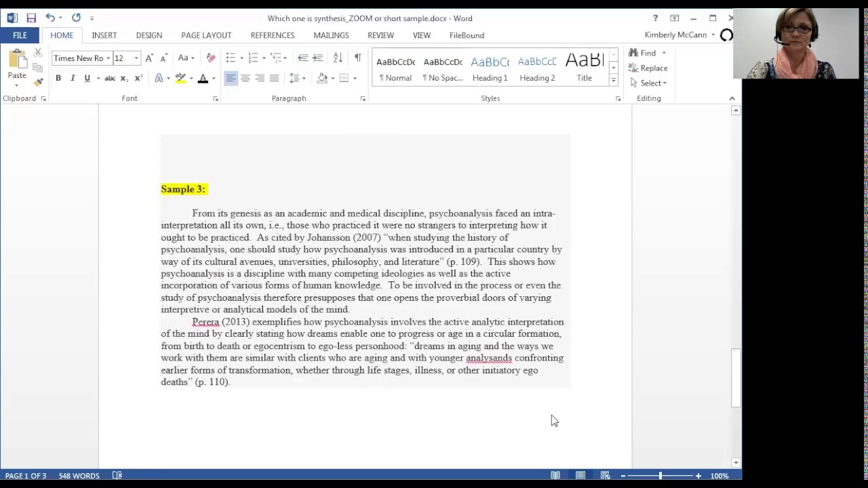Screen dimensions: 868x488
Task: Toggle Align Left on the paragraph
Action: (231, 79)
